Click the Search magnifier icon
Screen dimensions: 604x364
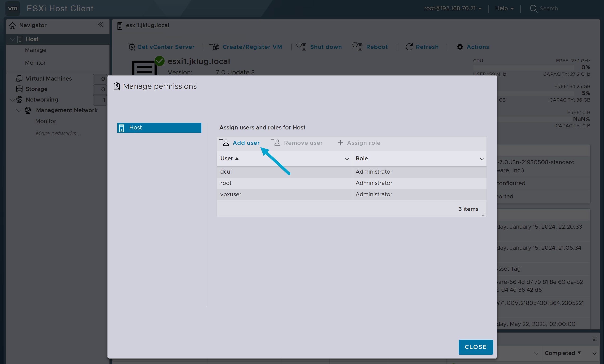pyautogui.click(x=534, y=8)
